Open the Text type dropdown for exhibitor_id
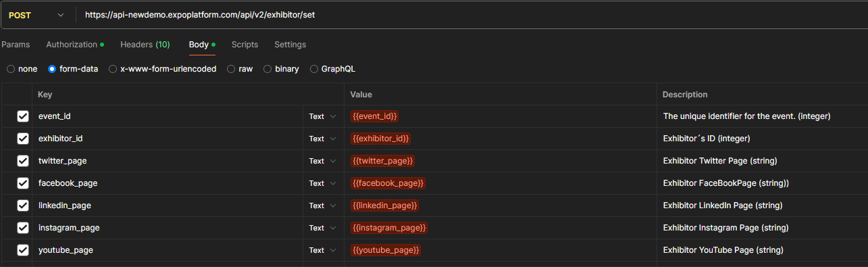 click(322, 139)
